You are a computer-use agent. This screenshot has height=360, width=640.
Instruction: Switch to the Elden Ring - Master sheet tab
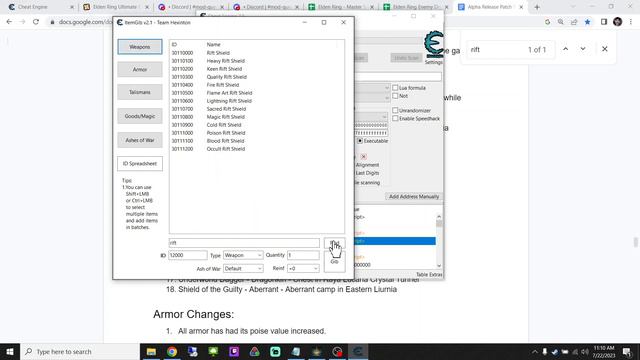(341, 7)
